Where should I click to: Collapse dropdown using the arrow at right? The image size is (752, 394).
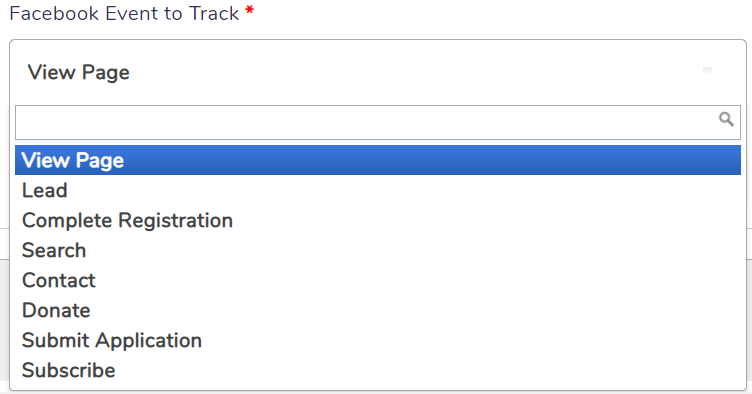707,70
